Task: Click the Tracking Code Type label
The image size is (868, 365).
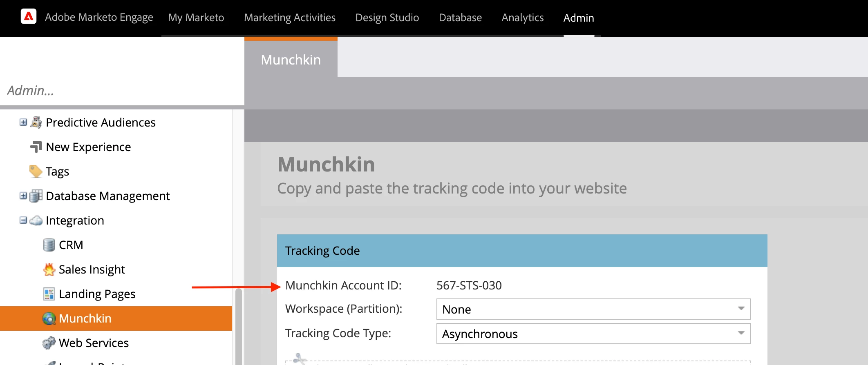Action: [x=338, y=333]
